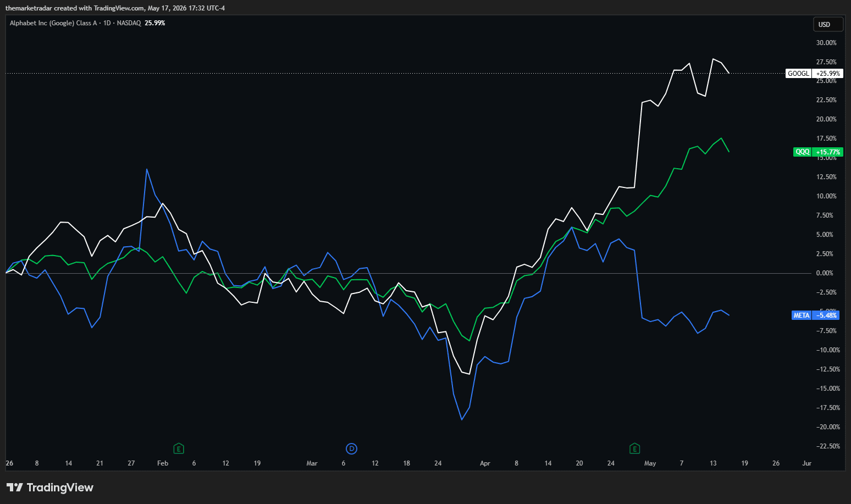Click the Apr label on time axis

pyautogui.click(x=485, y=463)
